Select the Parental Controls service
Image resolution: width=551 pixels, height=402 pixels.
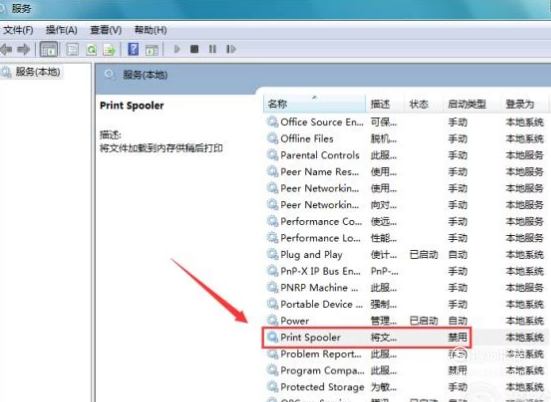[406, 155]
